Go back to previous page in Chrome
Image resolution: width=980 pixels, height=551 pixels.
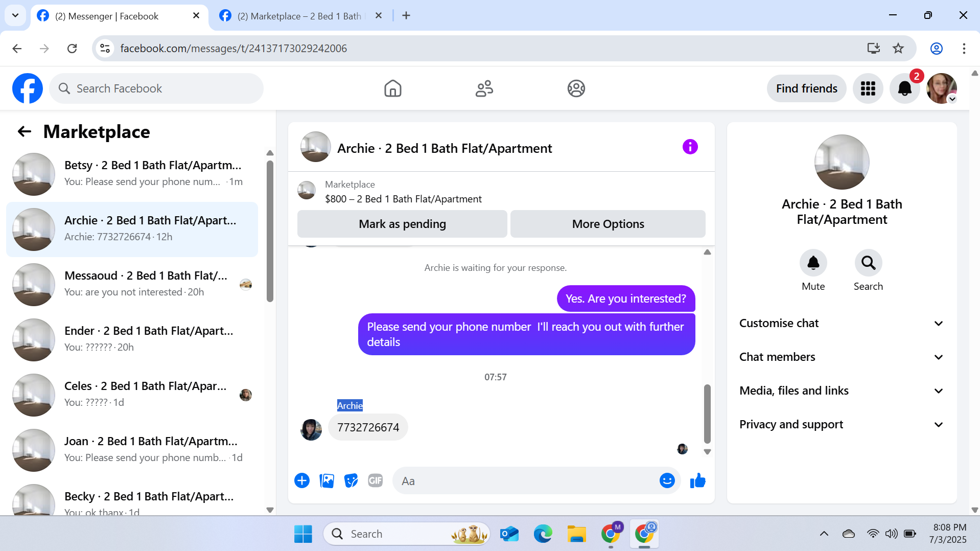[17, 48]
